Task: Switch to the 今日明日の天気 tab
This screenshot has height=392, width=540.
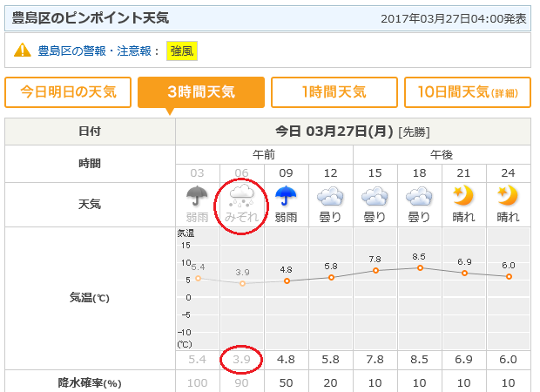Action: click(x=68, y=92)
